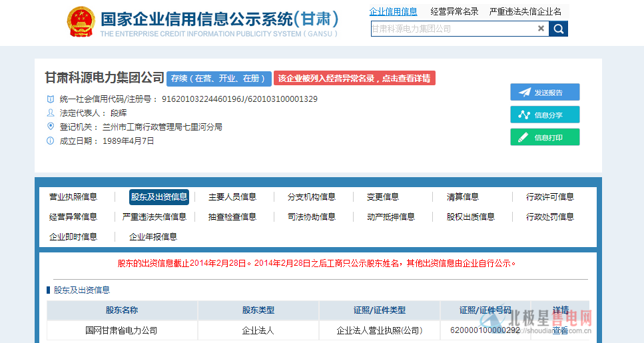Click the national emblem logo
Screen dimensions: 644x343
tap(81, 22)
